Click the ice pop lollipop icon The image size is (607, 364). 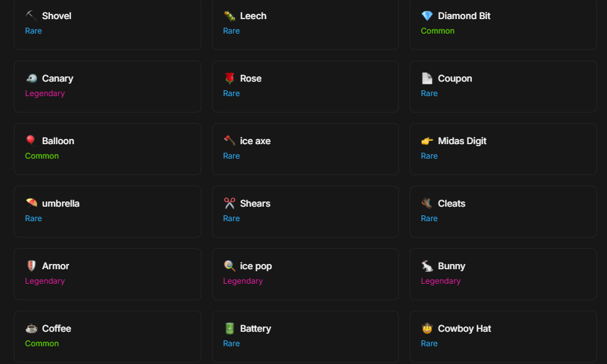click(x=229, y=266)
